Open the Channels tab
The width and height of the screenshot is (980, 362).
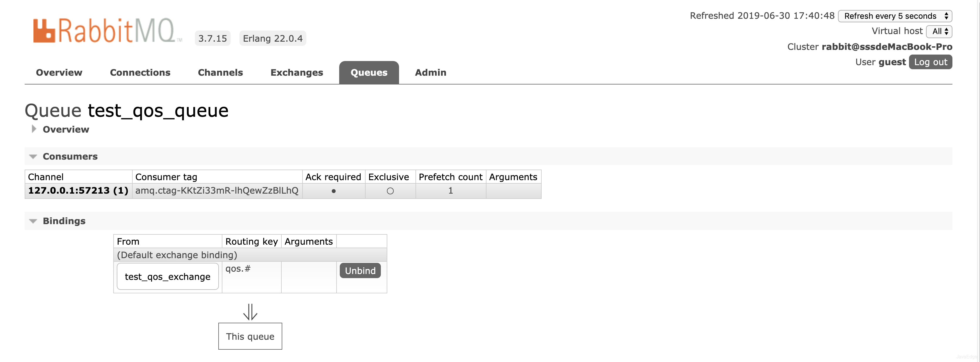220,72
